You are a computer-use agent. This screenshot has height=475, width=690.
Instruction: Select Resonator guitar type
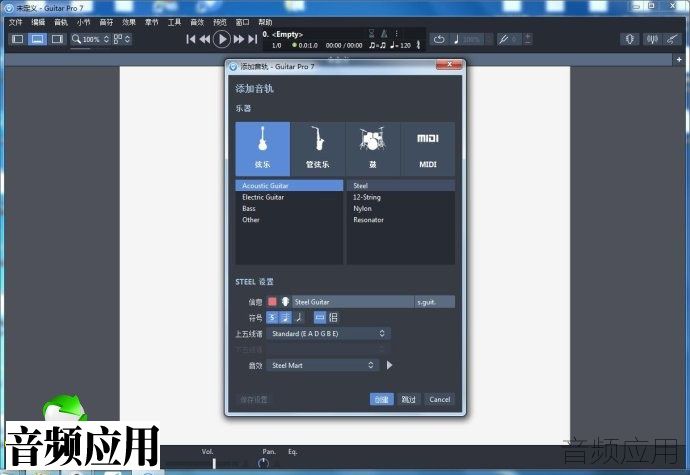401,220
